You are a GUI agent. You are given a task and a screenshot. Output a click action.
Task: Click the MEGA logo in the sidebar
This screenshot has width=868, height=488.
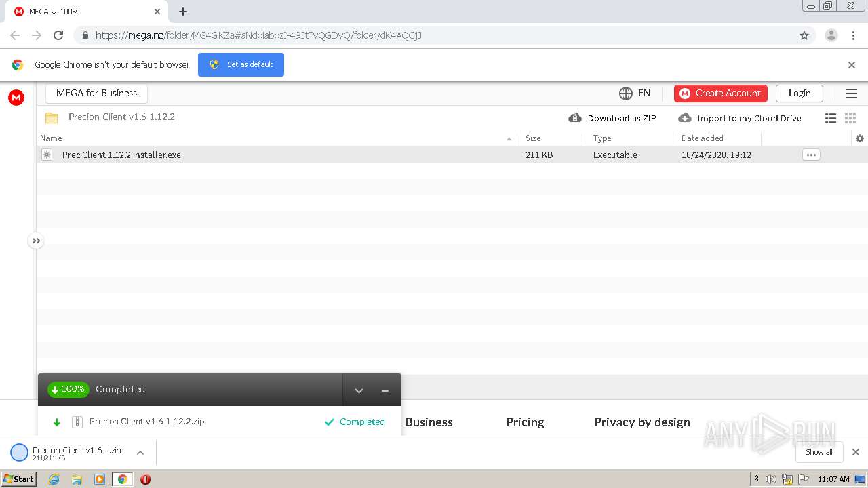tap(16, 98)
